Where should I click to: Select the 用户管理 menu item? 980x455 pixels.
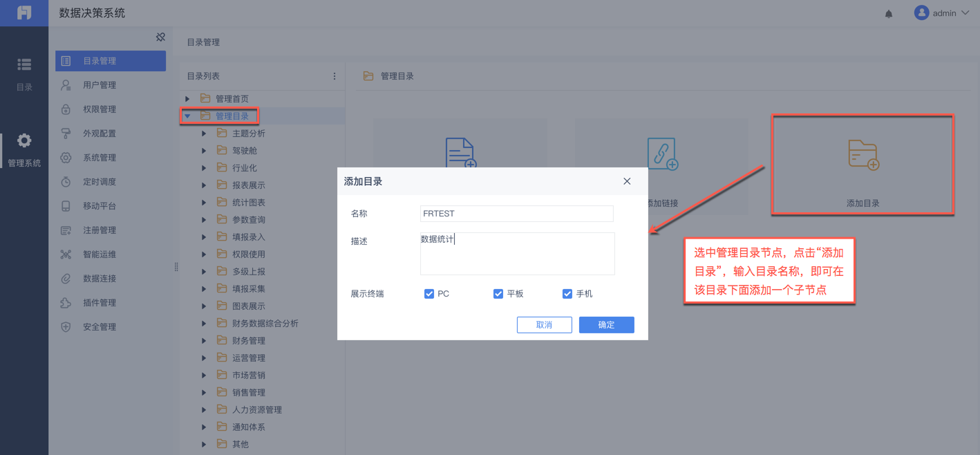[111, 85]
